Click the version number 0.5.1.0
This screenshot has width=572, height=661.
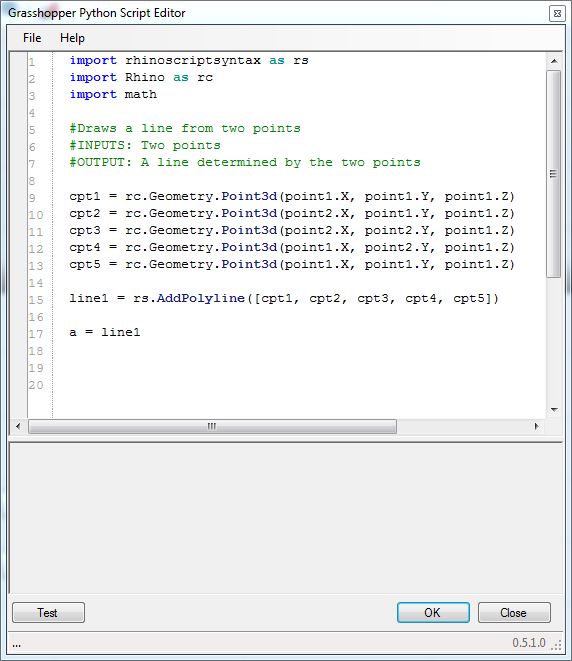pyautogui.click(x=529, y=643)
